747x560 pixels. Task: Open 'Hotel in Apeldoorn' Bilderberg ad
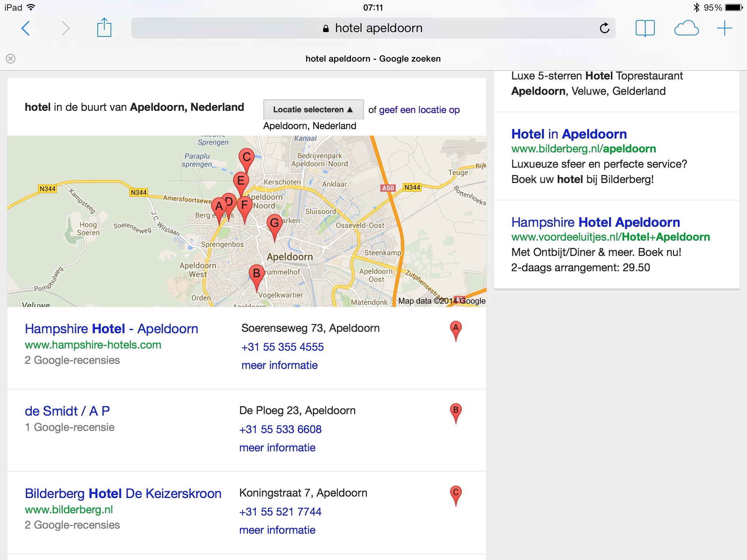[569, 134]
